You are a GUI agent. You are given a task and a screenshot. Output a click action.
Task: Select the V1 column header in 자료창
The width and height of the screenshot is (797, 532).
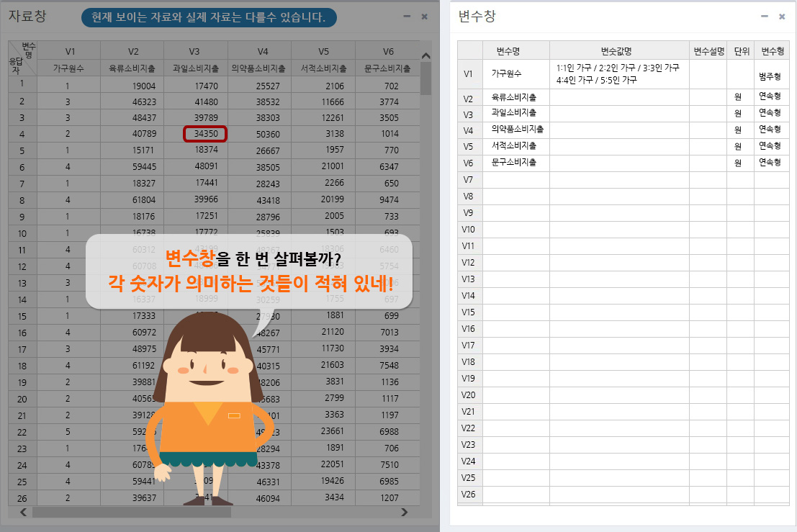[x=69, y=51]
